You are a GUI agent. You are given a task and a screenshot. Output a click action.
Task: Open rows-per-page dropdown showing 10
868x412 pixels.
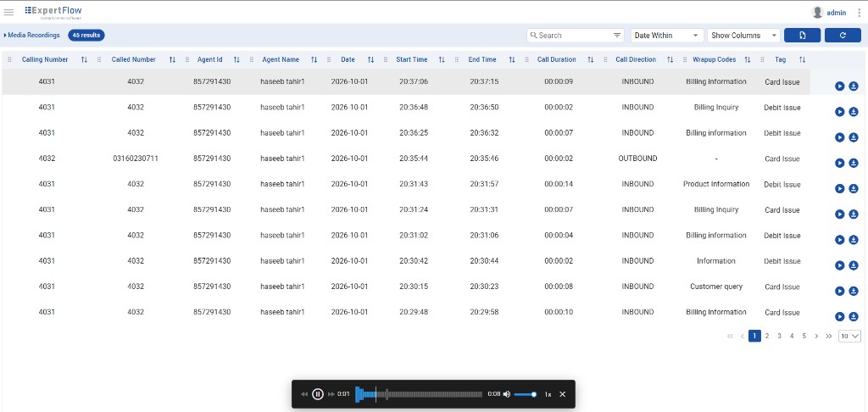[849, 337]
